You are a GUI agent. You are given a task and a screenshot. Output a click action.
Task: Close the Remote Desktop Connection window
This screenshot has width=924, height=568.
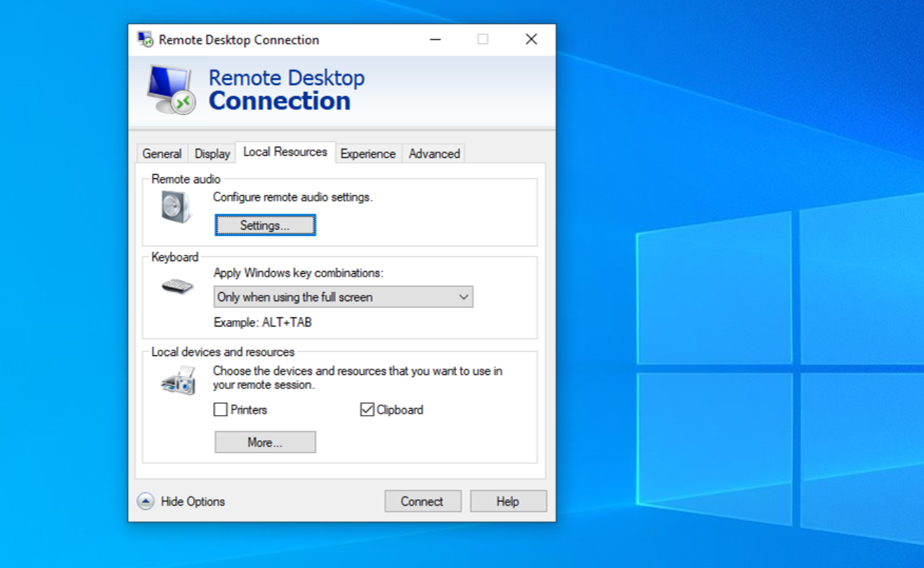pyautogui.click(x=531, y=39)
